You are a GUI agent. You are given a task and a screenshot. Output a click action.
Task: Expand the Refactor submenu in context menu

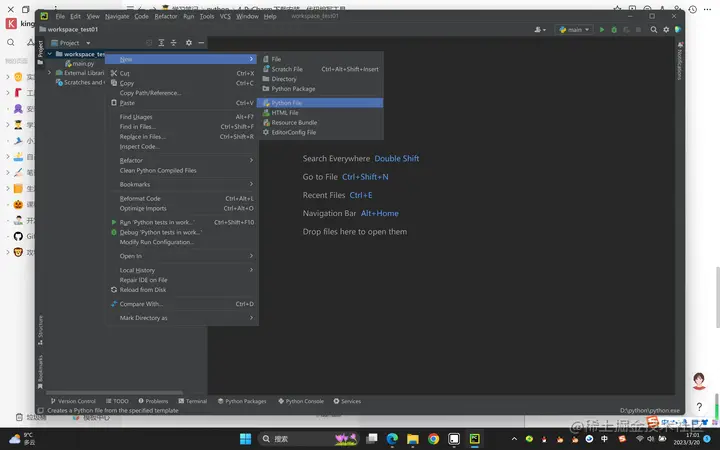[x=183, y=160]
